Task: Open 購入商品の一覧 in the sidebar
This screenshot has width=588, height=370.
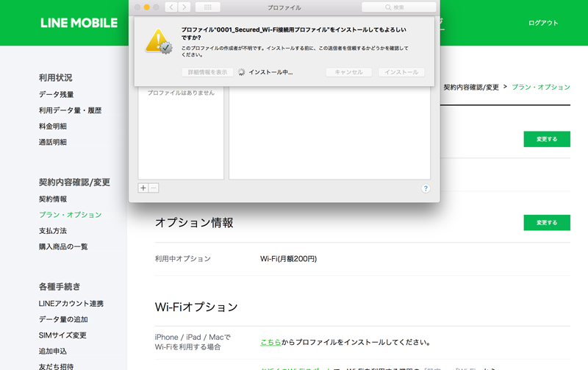Action: tap(63, 246)
